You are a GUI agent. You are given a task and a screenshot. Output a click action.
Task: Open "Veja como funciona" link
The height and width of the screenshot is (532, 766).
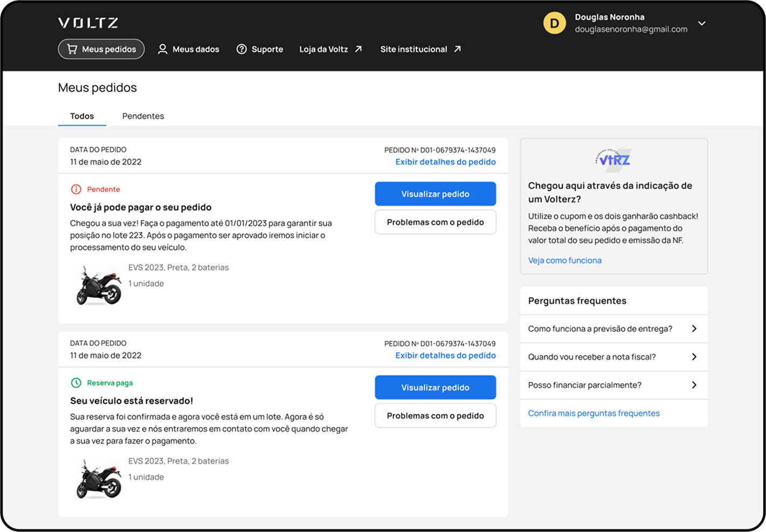click(565, 261)
